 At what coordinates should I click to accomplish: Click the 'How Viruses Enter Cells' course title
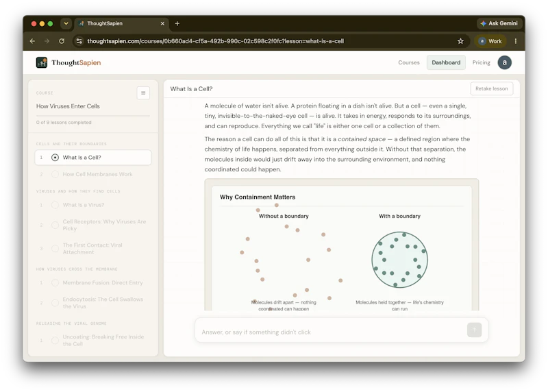coord(68,106)
